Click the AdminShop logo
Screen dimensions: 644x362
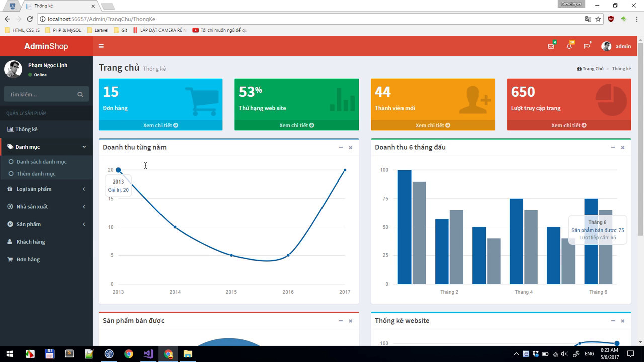pyautogui.click(x=46, y=46)
